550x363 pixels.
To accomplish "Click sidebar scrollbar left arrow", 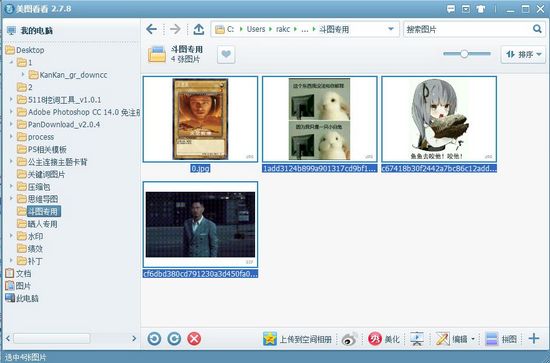I will (x=8, y=338).
